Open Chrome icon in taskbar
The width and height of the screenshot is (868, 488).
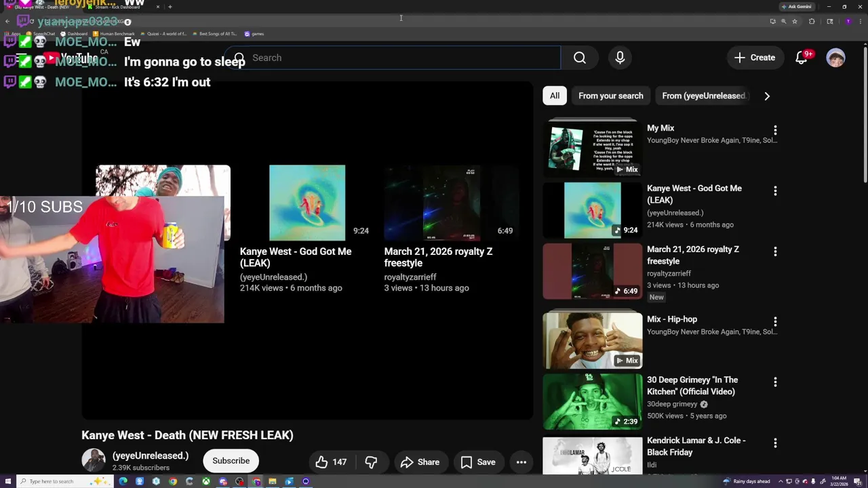(x=173, y=482)
